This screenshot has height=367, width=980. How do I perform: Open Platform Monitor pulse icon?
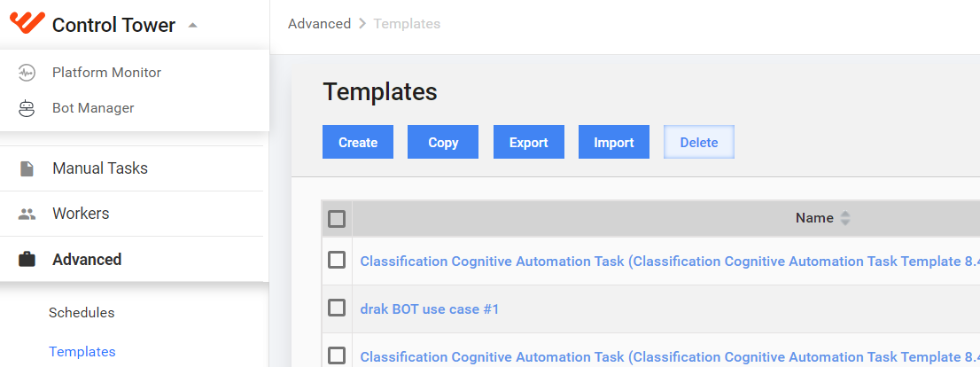27,73
